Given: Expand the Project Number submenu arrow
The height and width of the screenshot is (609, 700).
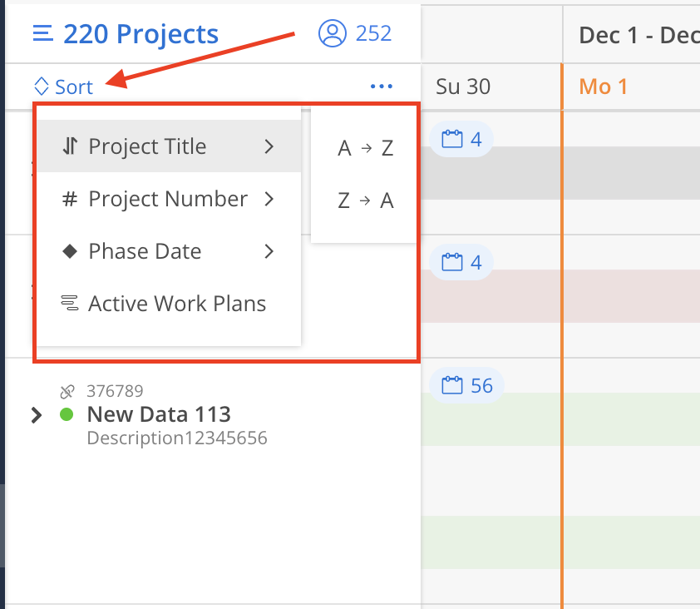Looking at the screenshot, I should 269,200.
